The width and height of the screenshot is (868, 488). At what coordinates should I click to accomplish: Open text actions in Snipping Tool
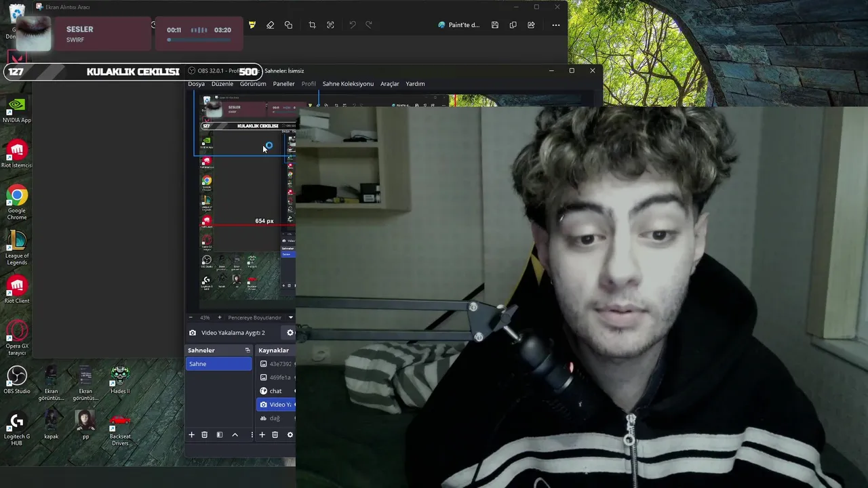coord(330,25)
